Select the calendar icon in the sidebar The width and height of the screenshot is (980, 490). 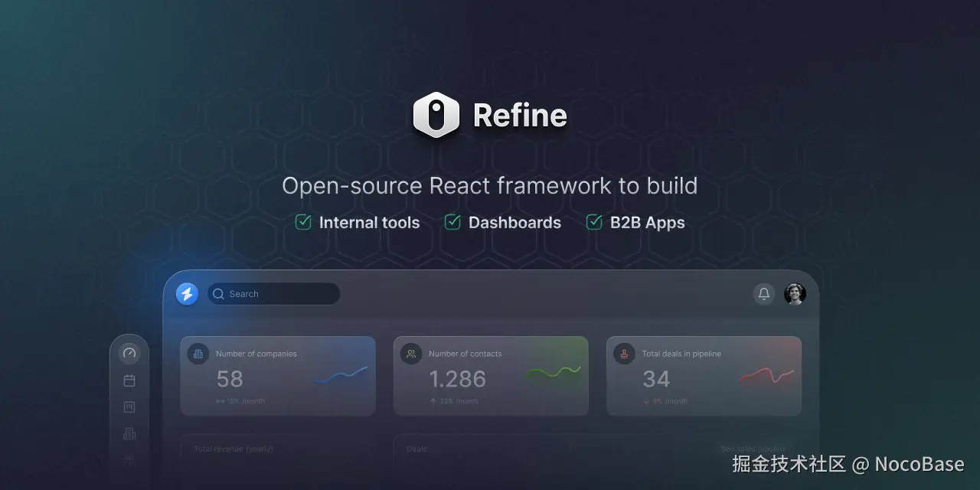tap(129, 380)
